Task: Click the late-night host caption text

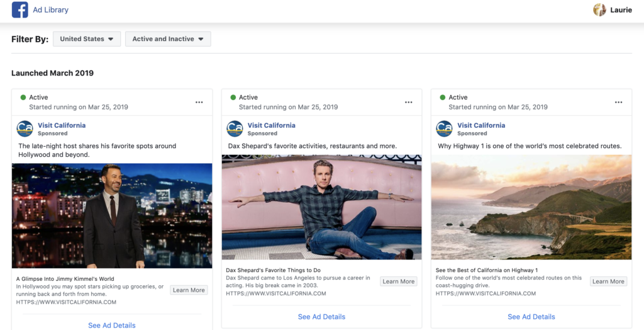Action: [97, 150]
